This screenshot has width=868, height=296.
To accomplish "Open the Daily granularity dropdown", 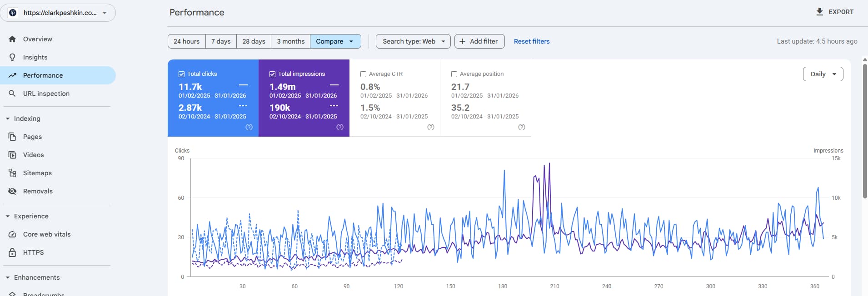I will coord(823,74).
